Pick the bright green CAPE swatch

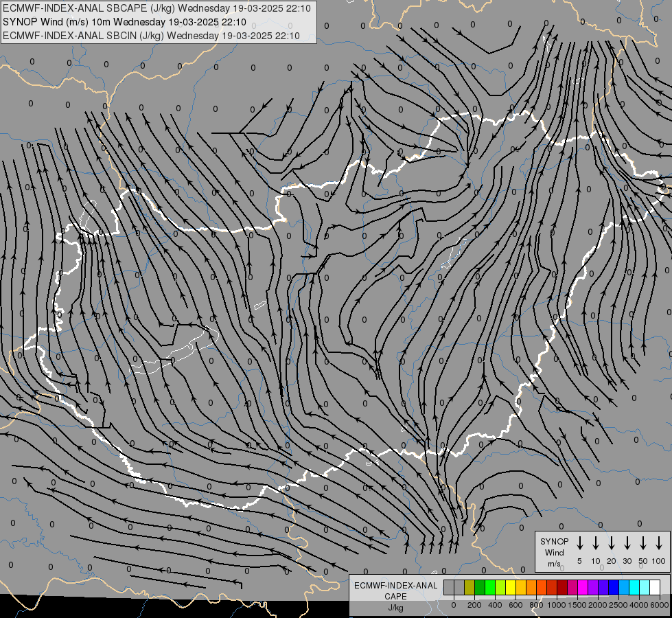(x=490, y=587)
